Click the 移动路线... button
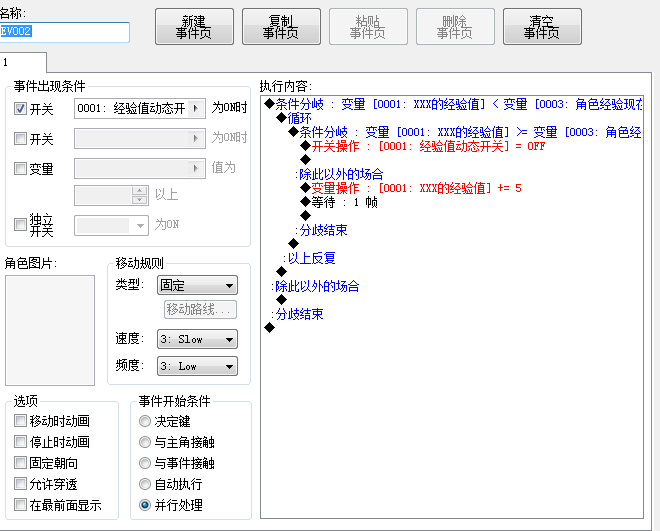Image resolution: width=660 pixels, height=531 pixels. [200, 310]
